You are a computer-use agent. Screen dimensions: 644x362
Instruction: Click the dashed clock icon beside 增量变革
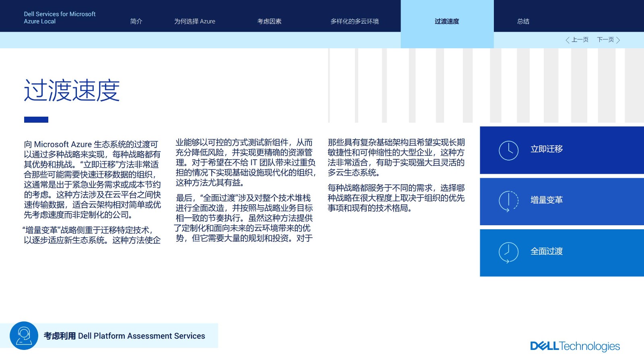pos(508,201)
